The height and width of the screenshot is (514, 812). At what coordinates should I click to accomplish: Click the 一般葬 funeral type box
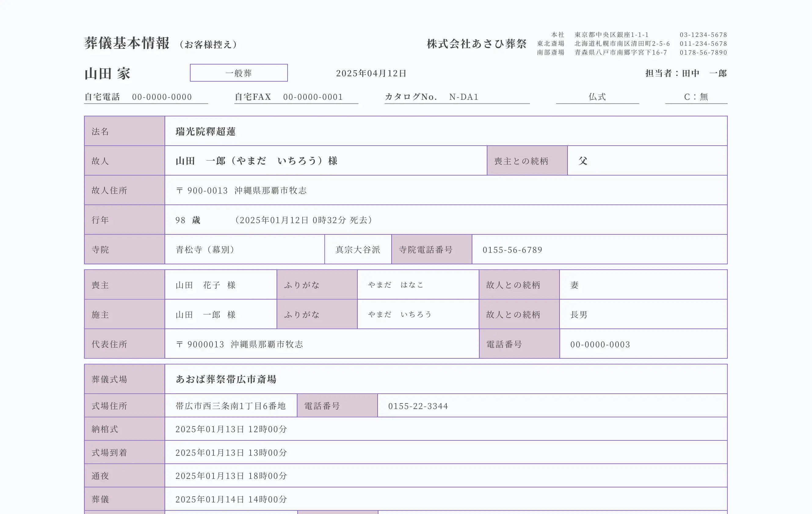pyautogui.click(x=239, y=73)
